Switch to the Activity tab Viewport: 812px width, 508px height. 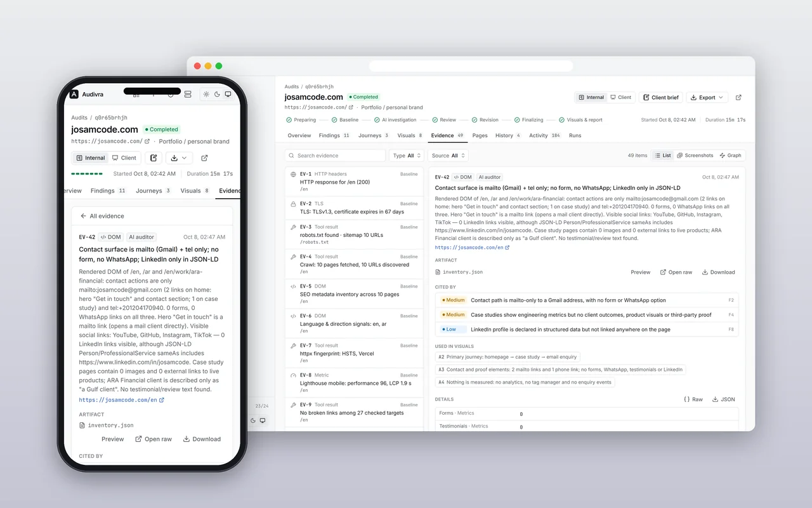click(x=545, y=135)
